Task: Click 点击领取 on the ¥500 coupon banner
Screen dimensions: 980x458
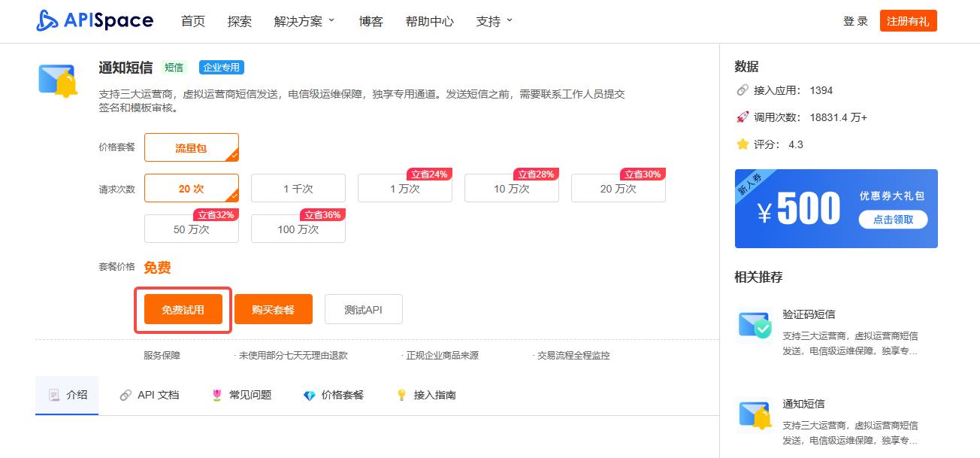Action: [893, 220]
